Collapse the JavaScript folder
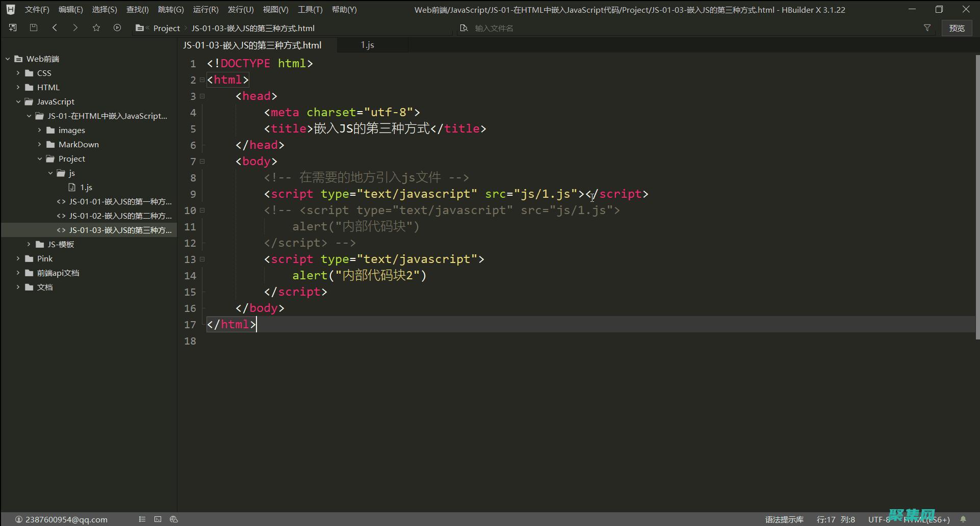The width and height of the screenshot is (980, 526). coord(18,102)
